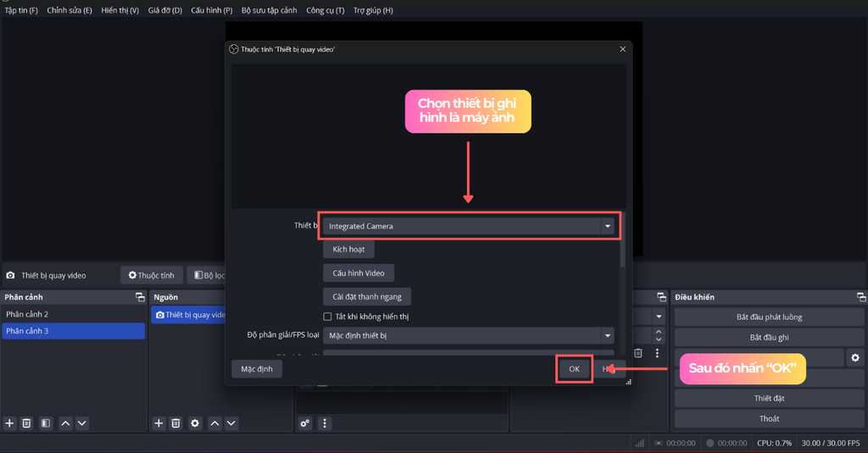Viewport: 868px width, 453px height.
Task: Open Chỉnh sửa (E) menu
Action: 70,10
